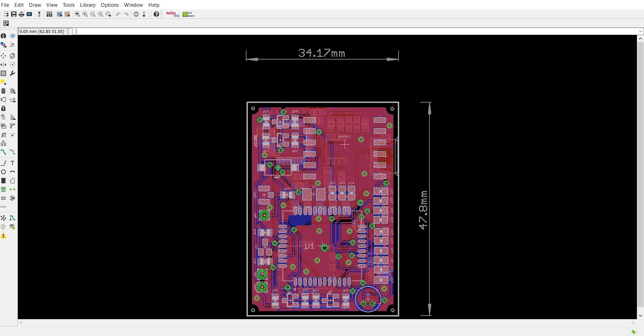Click the Go traffic-light icon
This screenshot has width=644, height=336.
click(144, 14)
